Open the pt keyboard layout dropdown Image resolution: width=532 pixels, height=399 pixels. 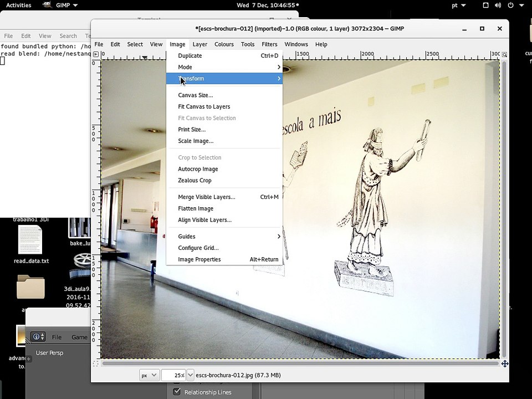pyautogui.click(x=459, y=5)
